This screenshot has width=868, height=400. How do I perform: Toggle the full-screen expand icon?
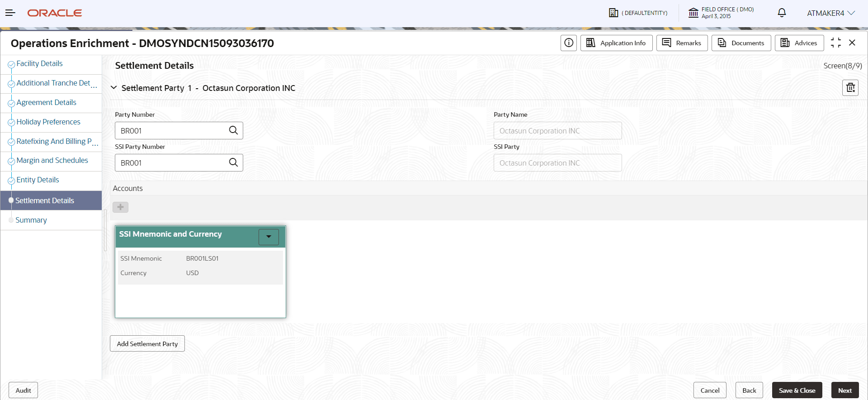coord(836,43)
